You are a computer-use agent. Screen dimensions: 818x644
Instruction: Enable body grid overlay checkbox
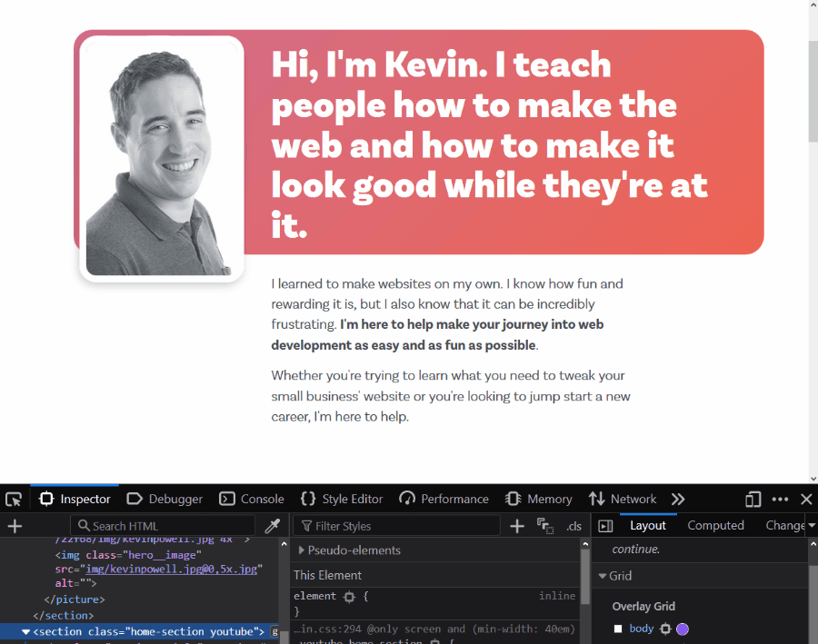pos(618,629)
